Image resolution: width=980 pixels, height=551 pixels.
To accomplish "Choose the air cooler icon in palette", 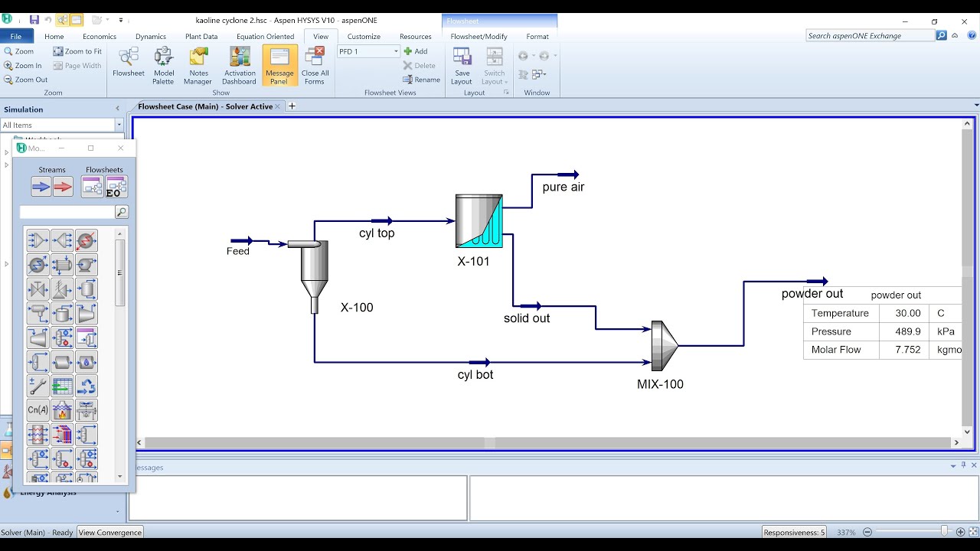I will (x=87, y=410).
